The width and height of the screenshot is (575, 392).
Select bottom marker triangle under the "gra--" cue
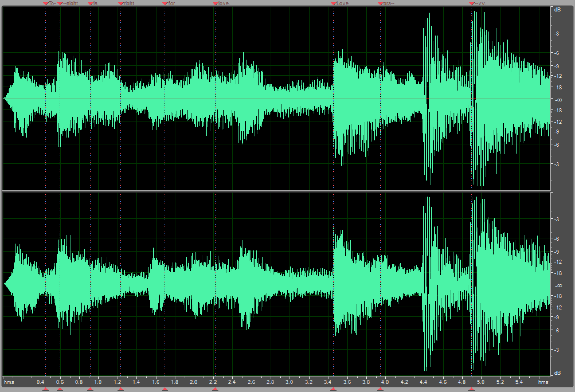click(x=380, y=389)
